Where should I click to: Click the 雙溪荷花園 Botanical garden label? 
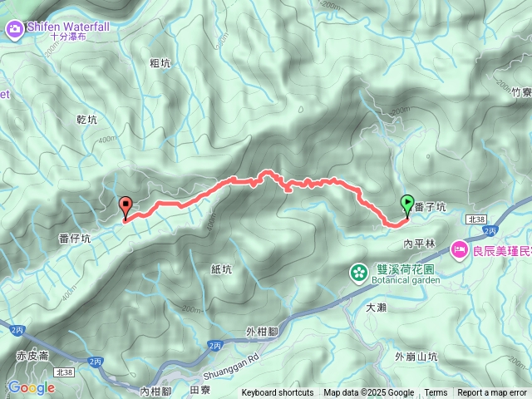[406, 275]
